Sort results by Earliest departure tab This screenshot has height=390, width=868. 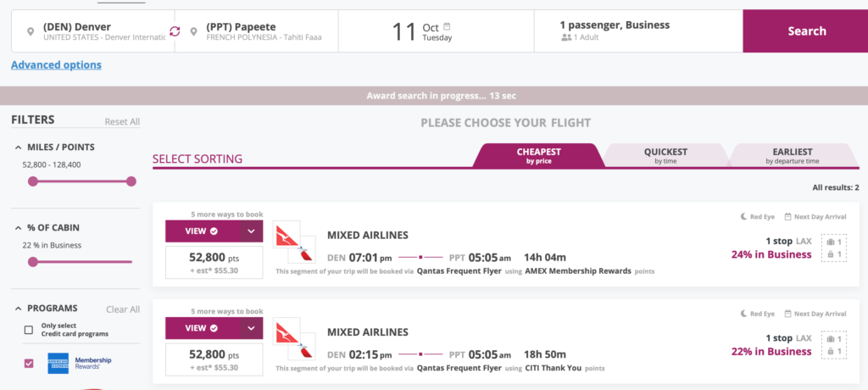(792, 155)
